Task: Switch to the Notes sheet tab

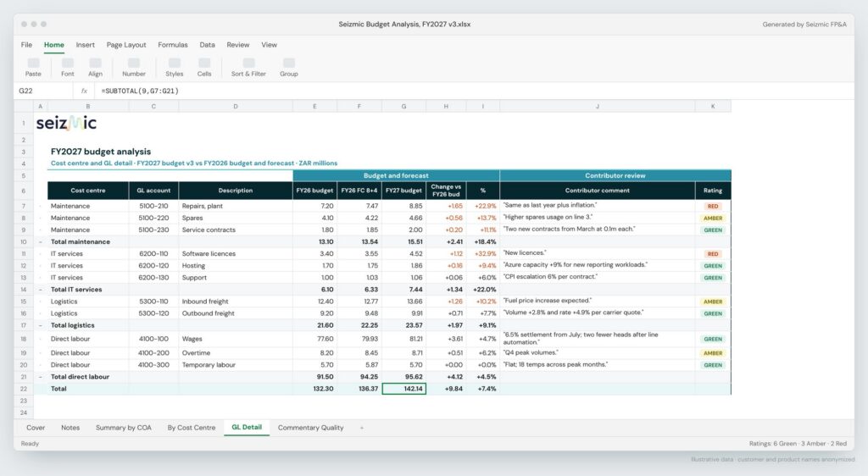Action: click(x=70, y=428)
